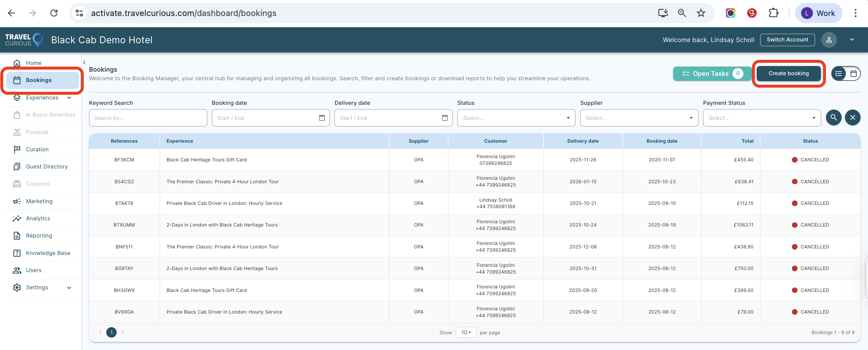Open the Open Tasks panel
868x350 pixels.
click(712, 73)
